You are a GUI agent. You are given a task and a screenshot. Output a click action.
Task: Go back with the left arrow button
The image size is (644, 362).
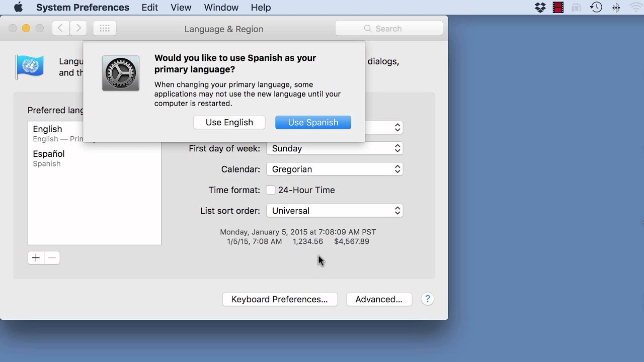[x=60, y=29]
